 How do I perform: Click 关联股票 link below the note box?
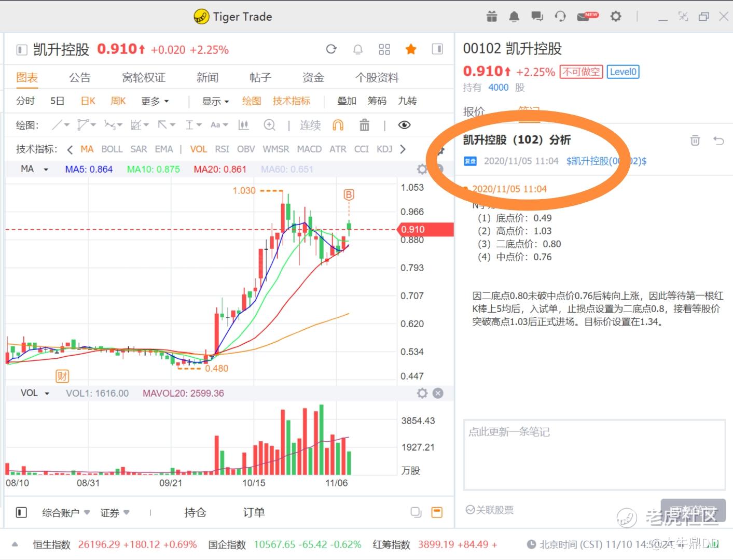coord(490,510)
